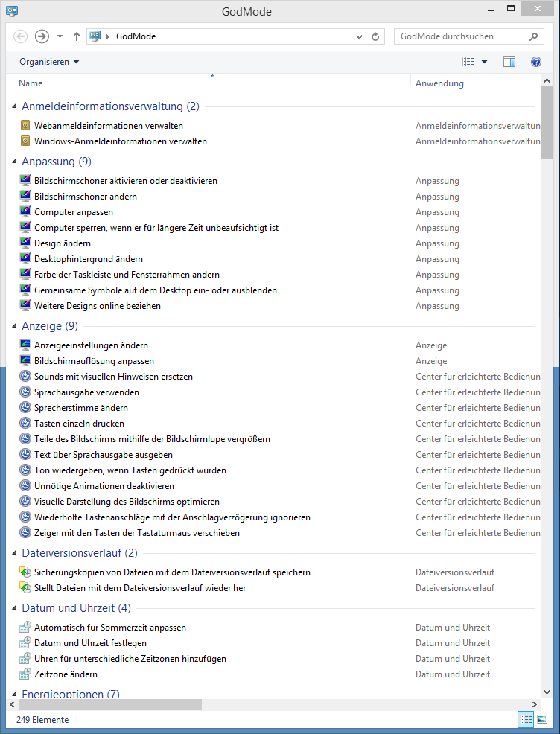560x734 pixels.
Task: Click the search magnifier icon
Action: point(533,36)
